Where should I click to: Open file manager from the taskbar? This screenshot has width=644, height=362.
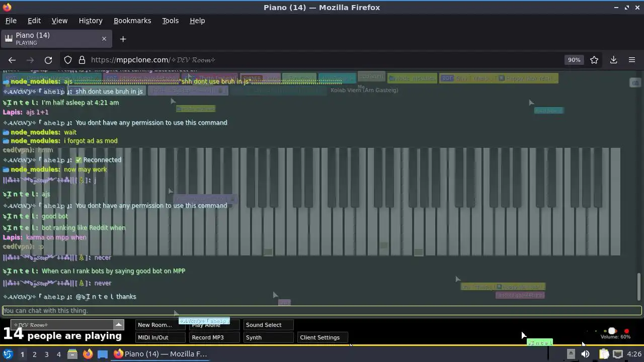72,354
